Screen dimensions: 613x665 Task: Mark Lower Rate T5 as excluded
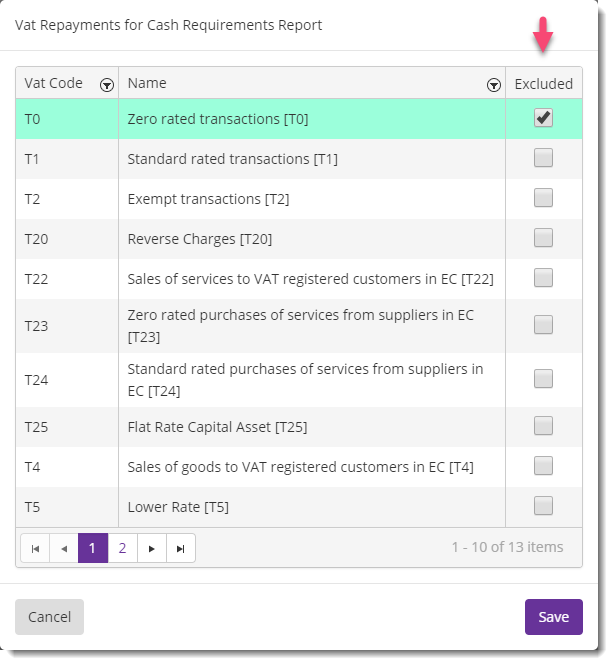click(543, 506)
